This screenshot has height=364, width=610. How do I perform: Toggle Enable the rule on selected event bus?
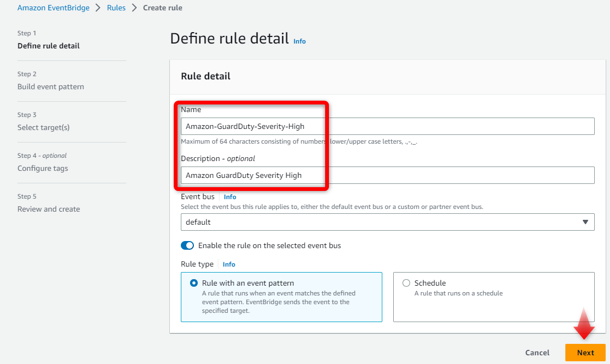click(x=187, y=245)
